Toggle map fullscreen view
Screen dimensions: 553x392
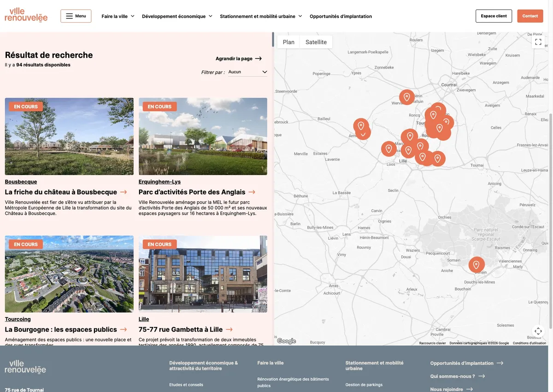click(x=538, y=42)
